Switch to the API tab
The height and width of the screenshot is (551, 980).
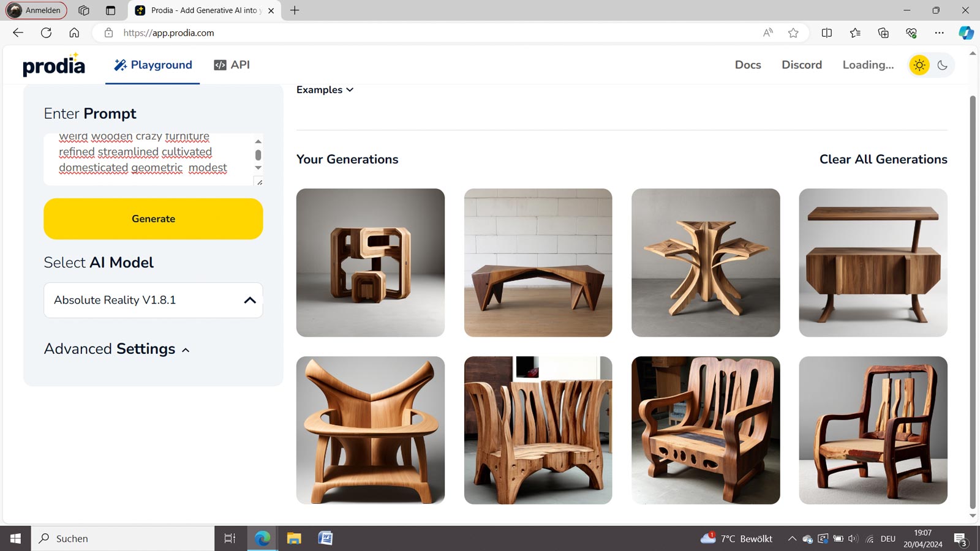(232, 65)
